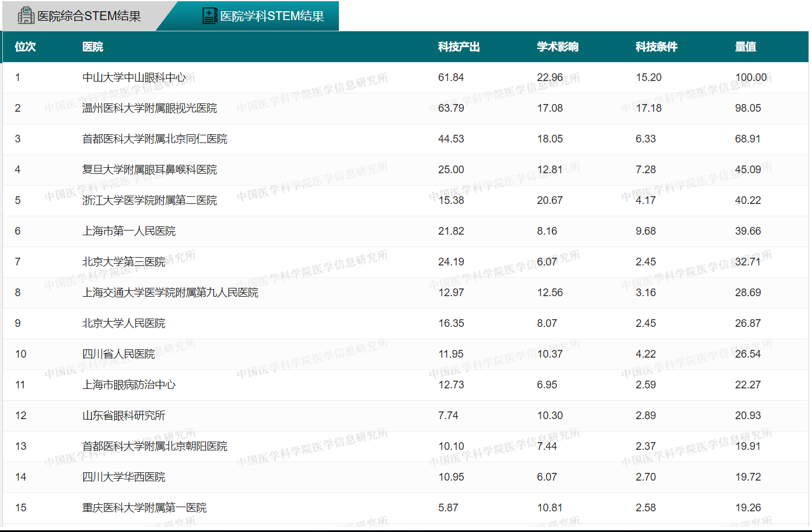Click the 位次 column header
The width and height of the screenshot is (812, 532).
point(25,47)
